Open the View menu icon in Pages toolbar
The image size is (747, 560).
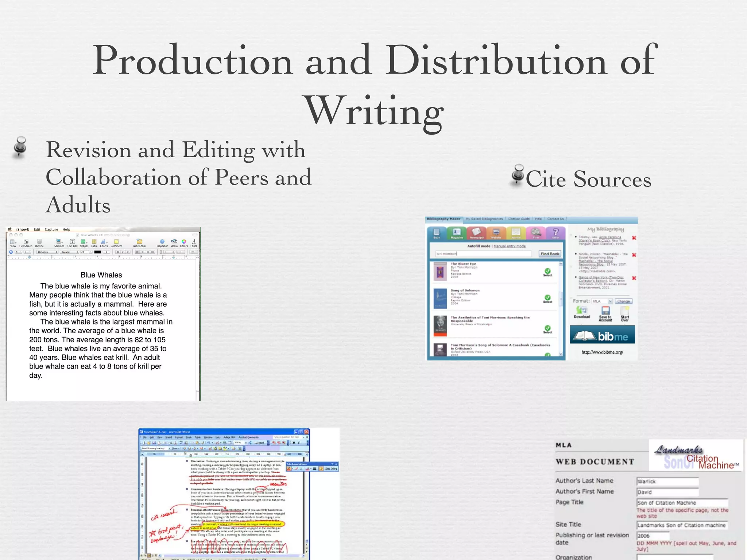(x=13, y=241)
